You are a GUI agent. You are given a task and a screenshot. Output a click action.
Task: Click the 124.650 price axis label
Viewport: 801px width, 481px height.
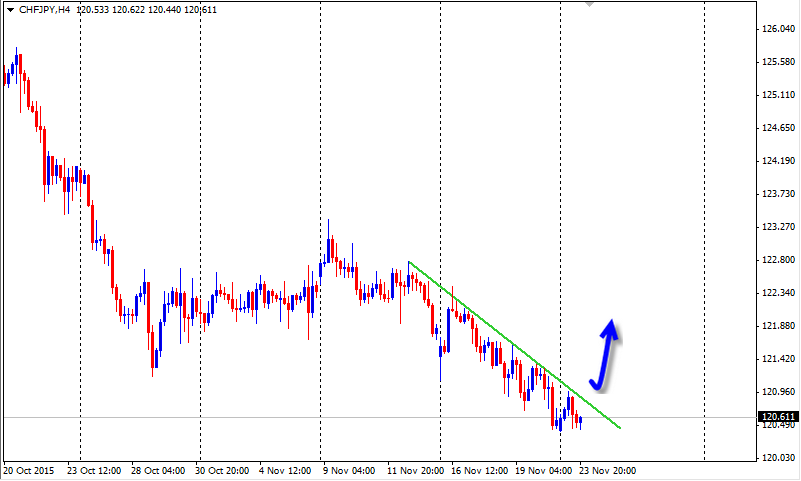click(778, 128)
